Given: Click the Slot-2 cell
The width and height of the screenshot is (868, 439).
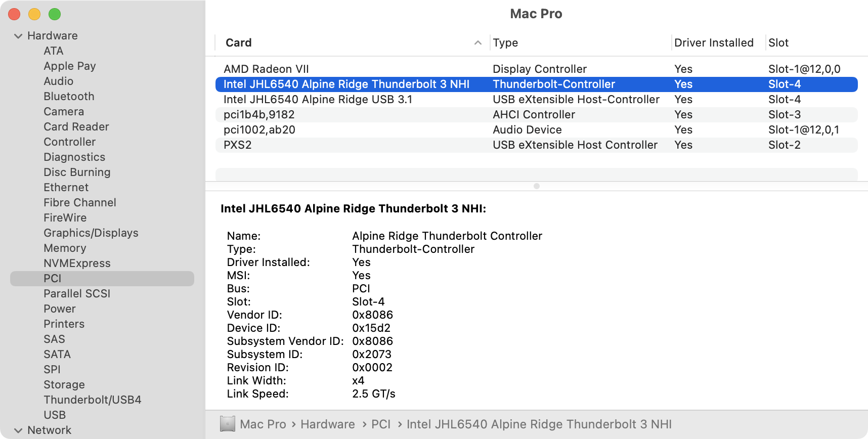Looking at the screenshot, I should tap(785, 145).
